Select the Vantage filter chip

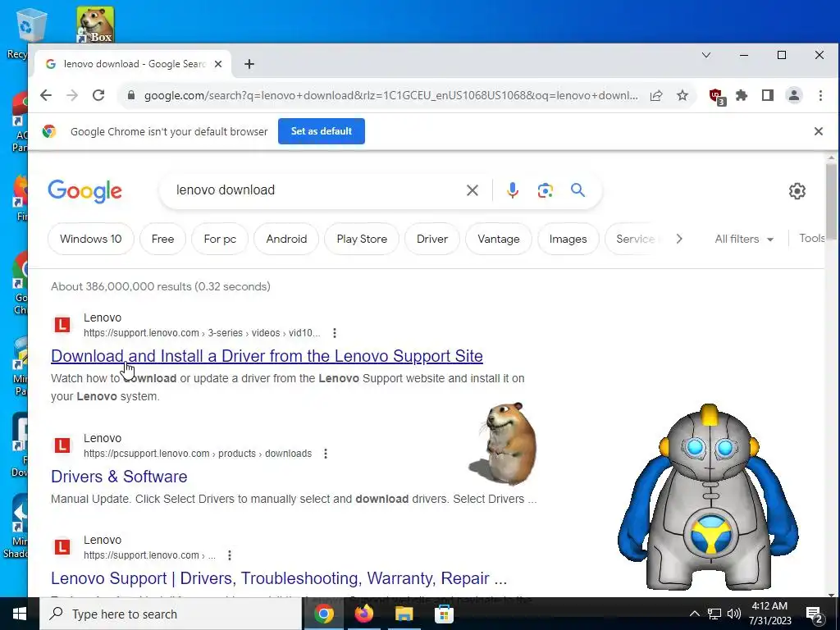[498, 239]
